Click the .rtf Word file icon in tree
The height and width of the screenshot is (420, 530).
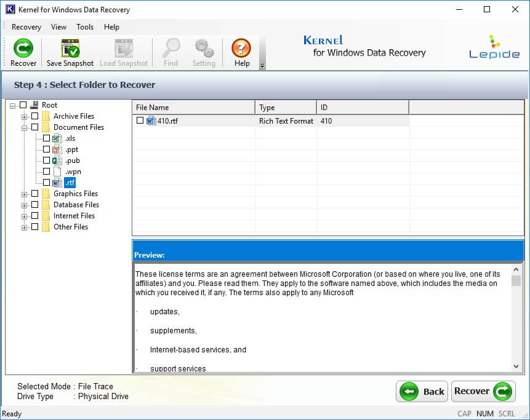pos(57,183)
